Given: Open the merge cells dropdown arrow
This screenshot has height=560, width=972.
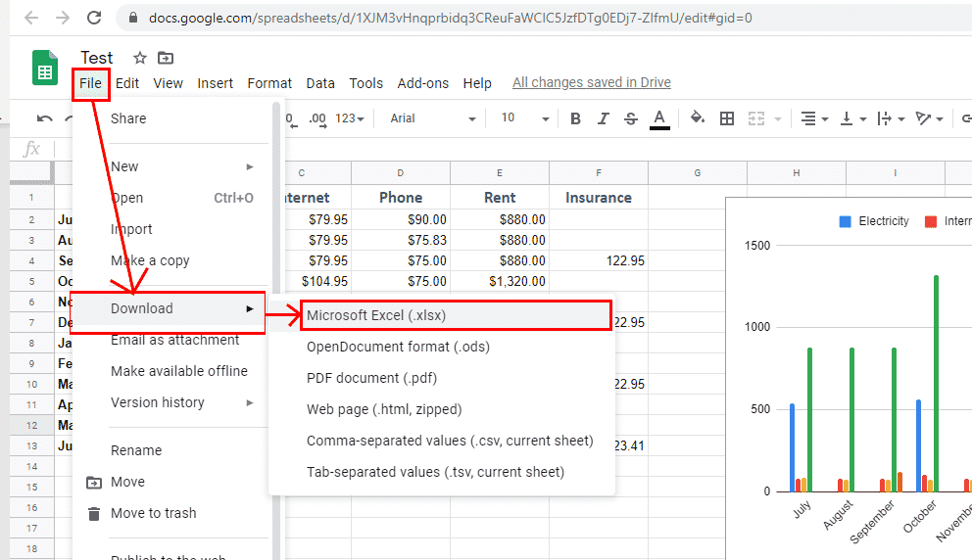Looking at the screenshot, I should click(778, 118).
